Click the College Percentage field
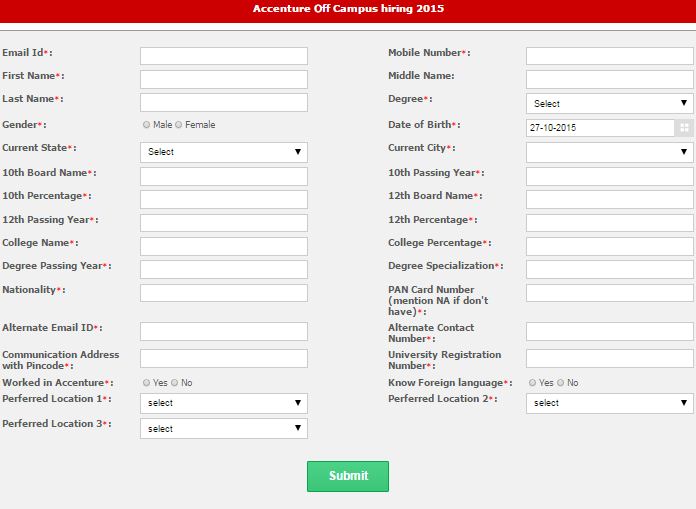Image resolution: width=696 pixels, height=509 pixels. click(609, 246)
